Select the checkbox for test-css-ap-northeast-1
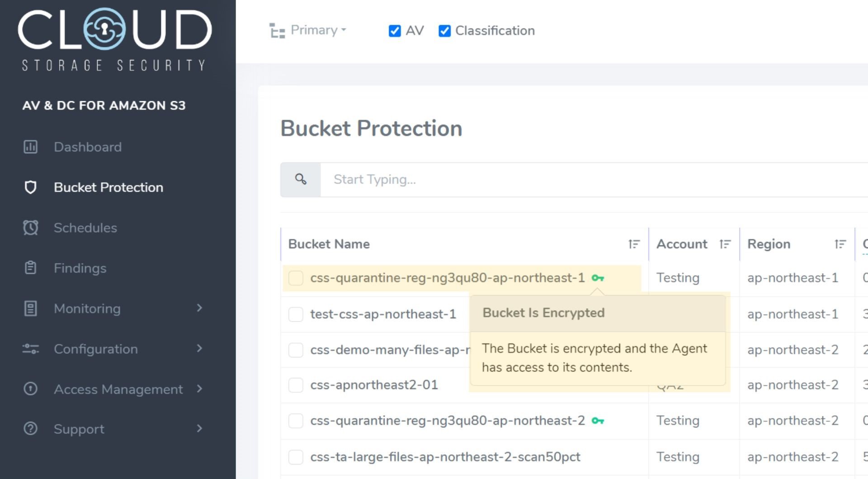The image size is (868, 479). 296,314
